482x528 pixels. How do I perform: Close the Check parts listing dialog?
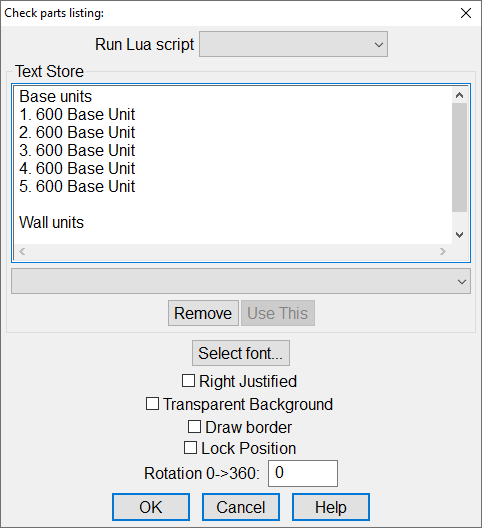pos(466,13)
